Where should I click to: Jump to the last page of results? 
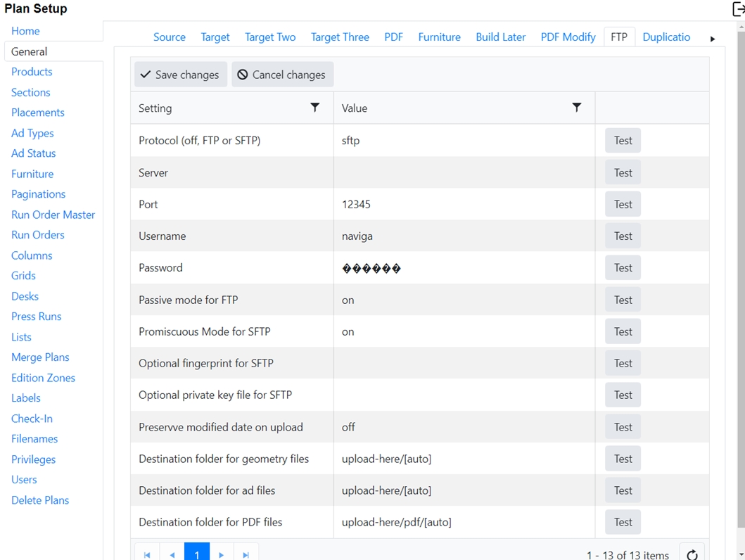click(x=246, y=554)
